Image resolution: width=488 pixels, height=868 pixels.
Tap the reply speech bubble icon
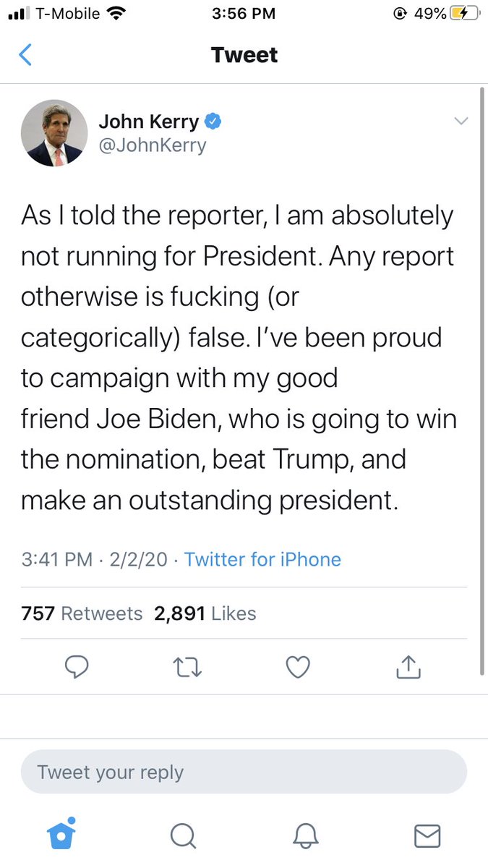click(x=76, y=668)
